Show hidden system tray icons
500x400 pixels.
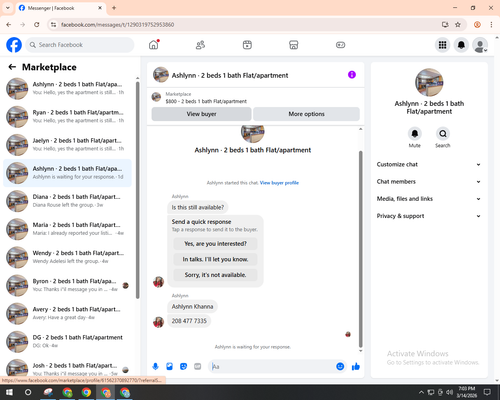tap(421, 392)
